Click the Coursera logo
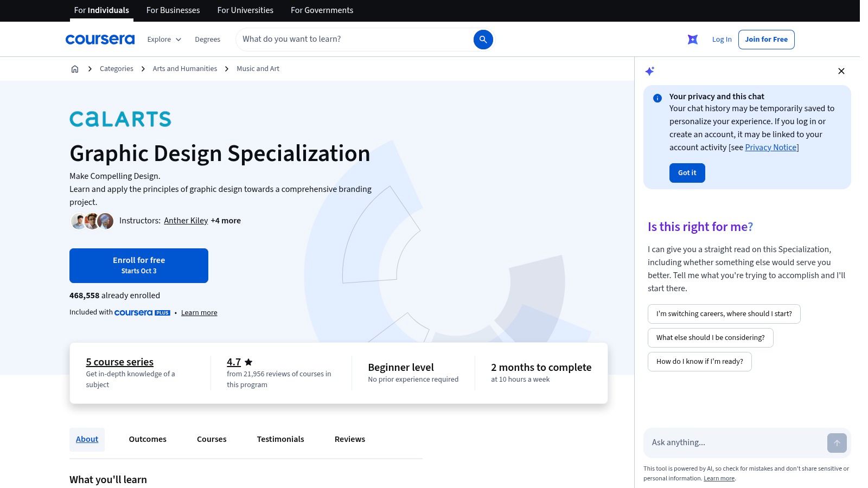 tap(100, 39)
